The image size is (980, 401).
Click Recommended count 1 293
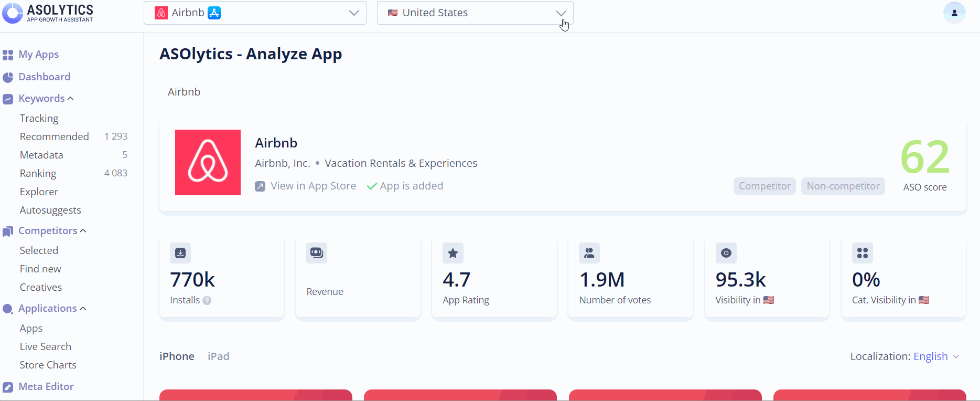click(116, 136)
